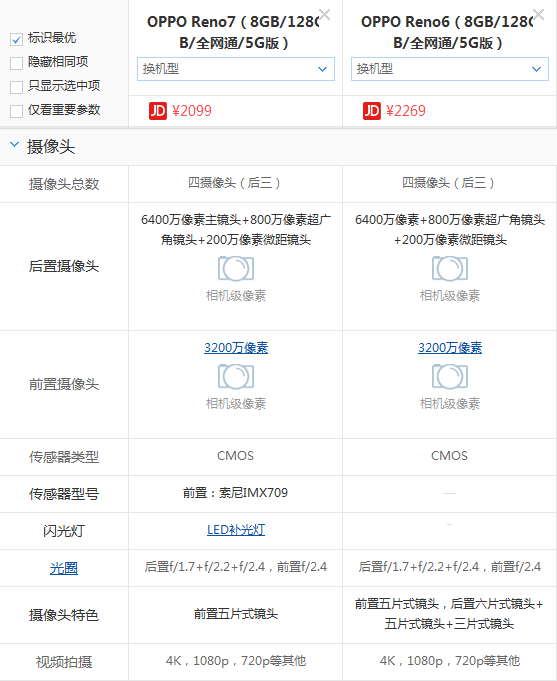
Task: Click Reno6 CMOS sensor type value
Action: [x=449, y=456]
